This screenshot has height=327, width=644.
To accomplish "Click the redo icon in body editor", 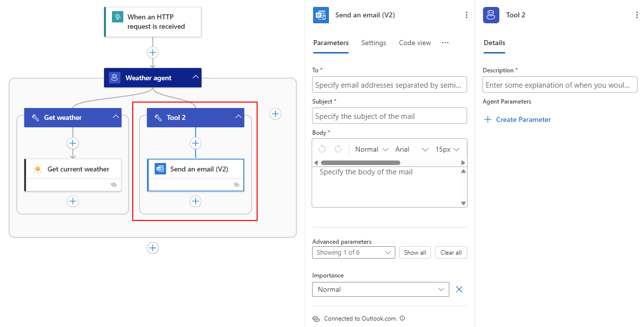I will pyautogui.click(x=338, y=149).
